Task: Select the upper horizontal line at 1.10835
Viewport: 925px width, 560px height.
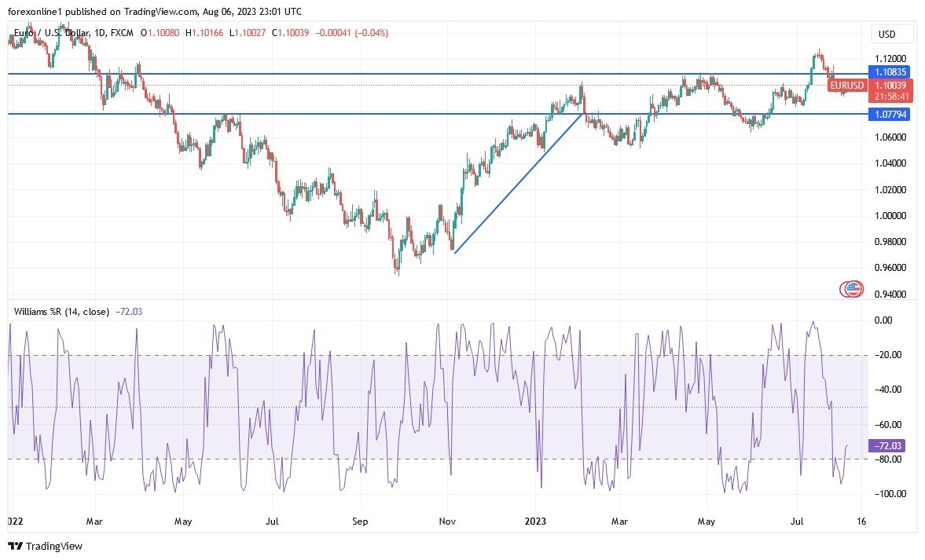Action: coord(438,74)
